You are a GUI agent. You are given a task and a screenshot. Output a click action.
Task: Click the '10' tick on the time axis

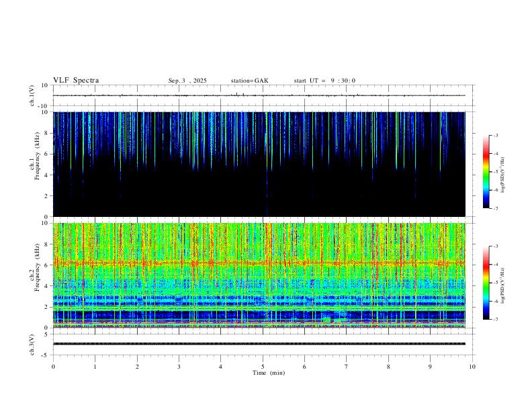pyautogui.click(x=472, y=367)
